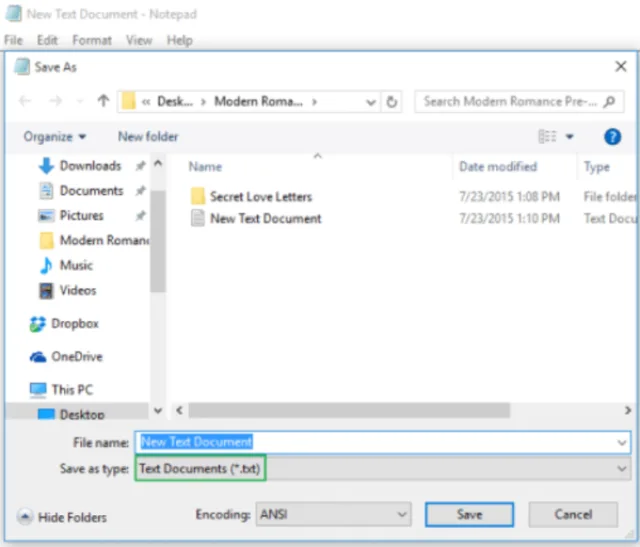Click the Cancel button
Screen dimensions: 640x547
(x=573, y=514)
